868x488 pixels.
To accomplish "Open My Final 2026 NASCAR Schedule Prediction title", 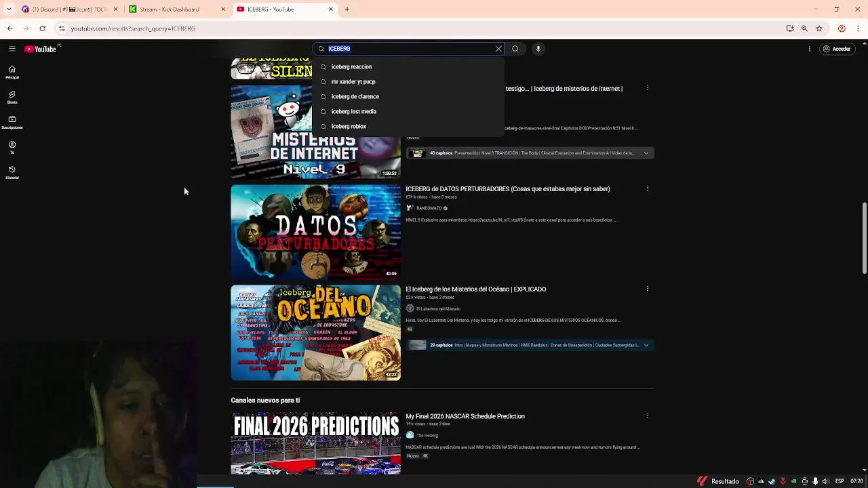I will 465,416.
